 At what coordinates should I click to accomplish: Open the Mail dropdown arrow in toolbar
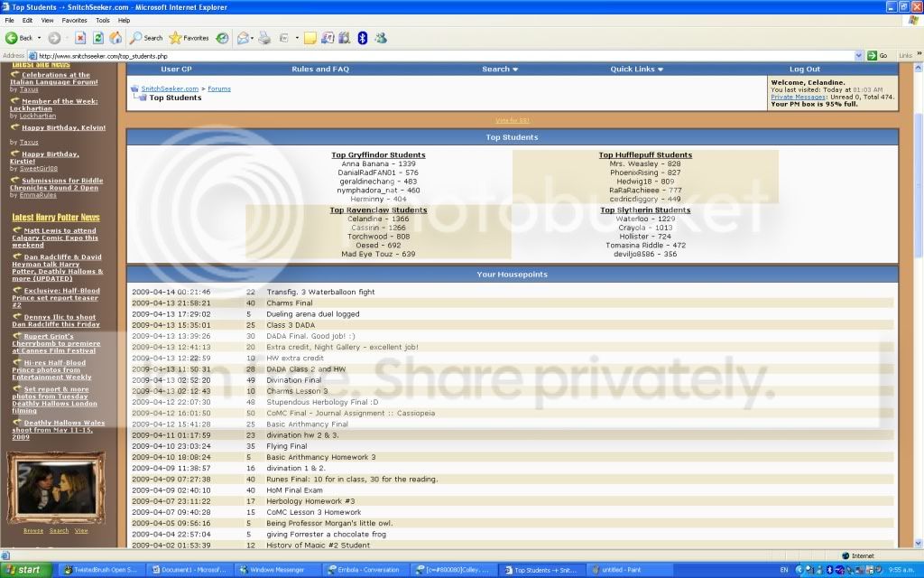click(x=254, y=38)
